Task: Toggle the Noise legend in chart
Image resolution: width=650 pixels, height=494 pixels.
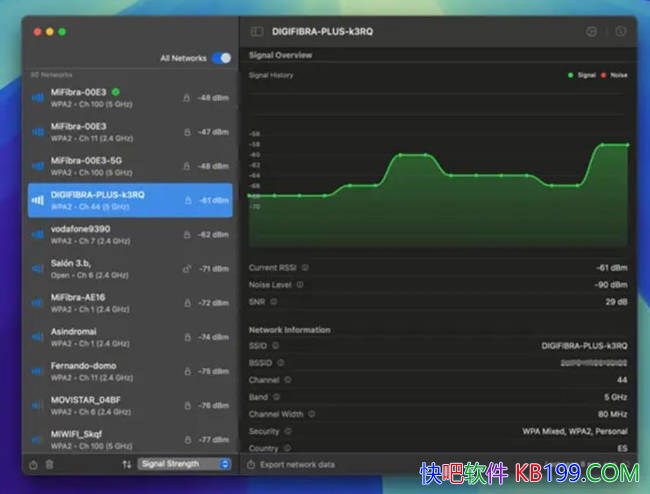Action: coord(615,75)
